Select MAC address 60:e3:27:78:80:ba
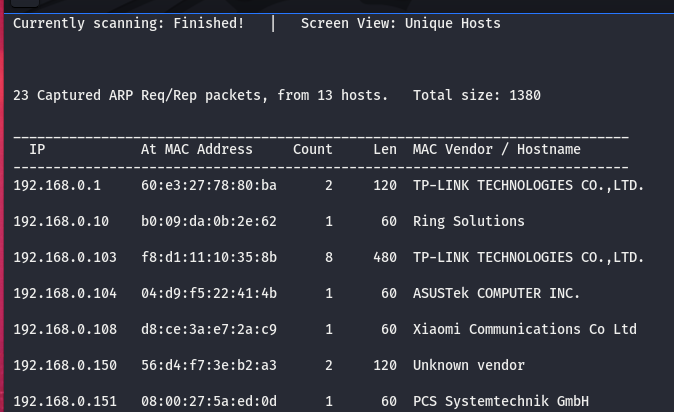Screen dimensions: 674x412 [x=208, y=185]
